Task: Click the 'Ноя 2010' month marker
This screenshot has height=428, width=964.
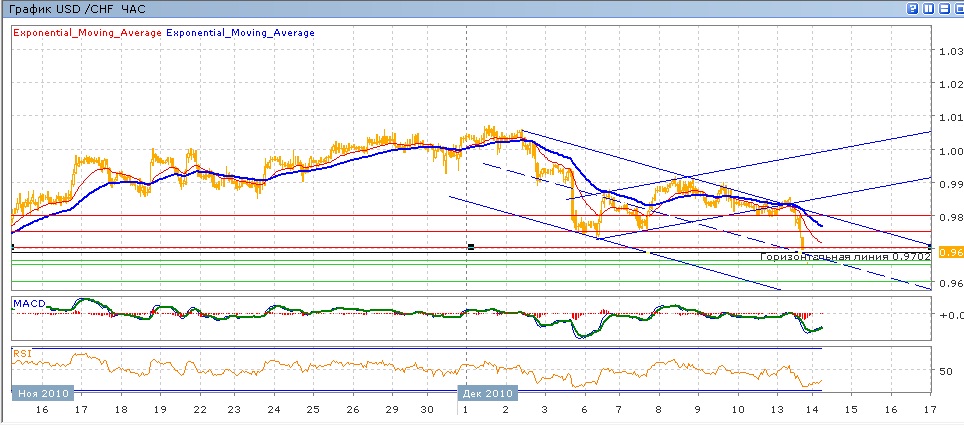Action: (42, 393)
